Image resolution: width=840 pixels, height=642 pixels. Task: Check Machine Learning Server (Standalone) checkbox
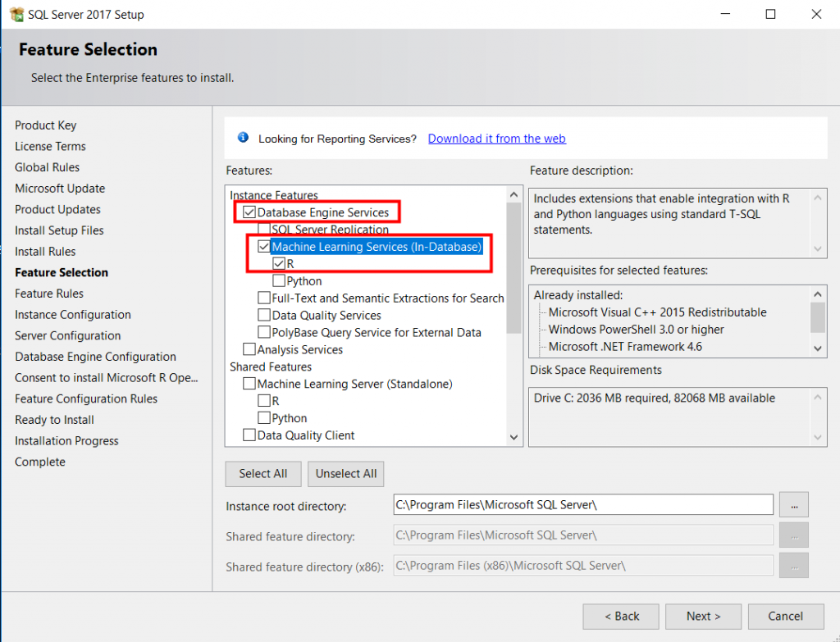[x=249, y=384]
